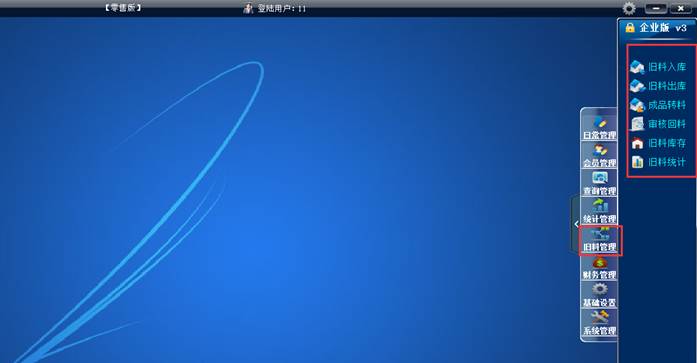Collapse the side panel with left arrow

click(x=576, y=224)
